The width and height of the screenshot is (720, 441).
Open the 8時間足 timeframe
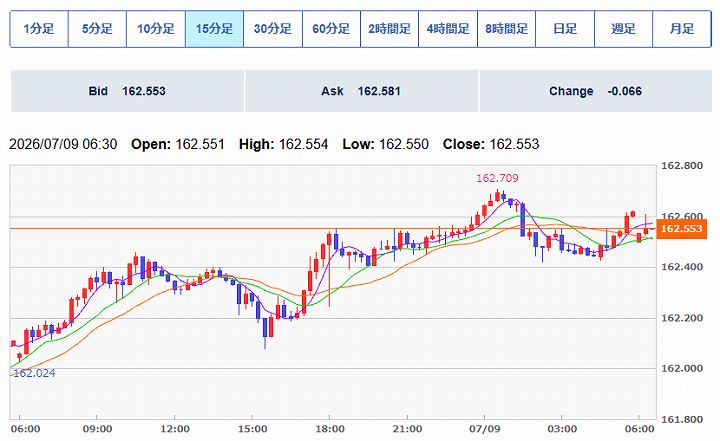pyautogui.click(x=506, y=29)
